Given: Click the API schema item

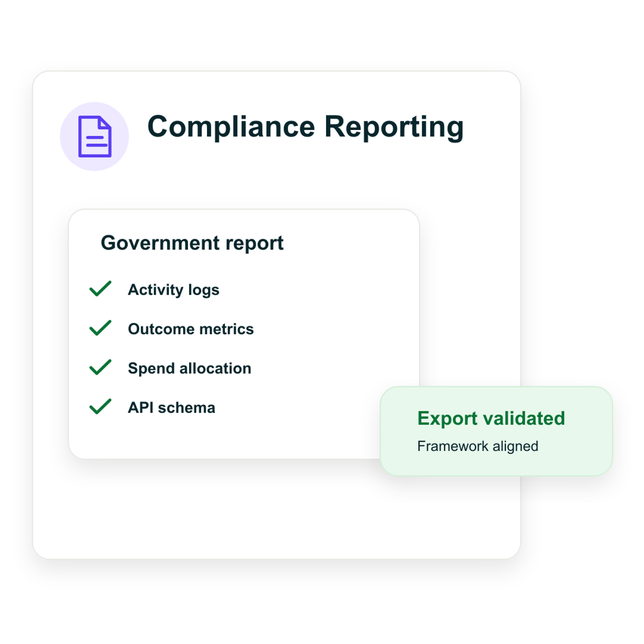Looking at the screenshot, I should pyautogui.click(x=172, y=408).
